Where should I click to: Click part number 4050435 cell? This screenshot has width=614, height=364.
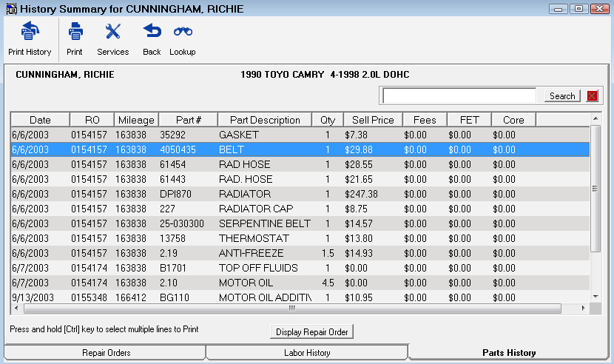178,149
